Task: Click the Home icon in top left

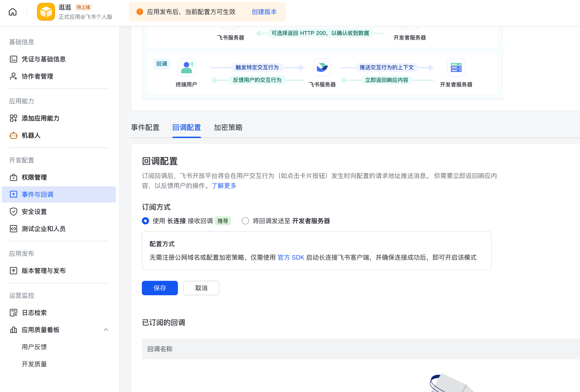Action: coord(12,12)
